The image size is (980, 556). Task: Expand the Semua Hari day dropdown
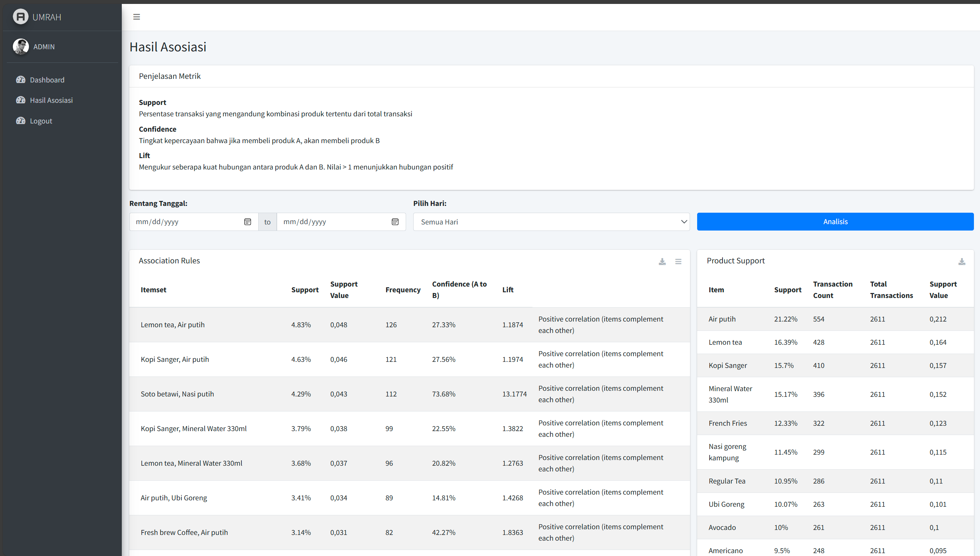coord(551,222)
